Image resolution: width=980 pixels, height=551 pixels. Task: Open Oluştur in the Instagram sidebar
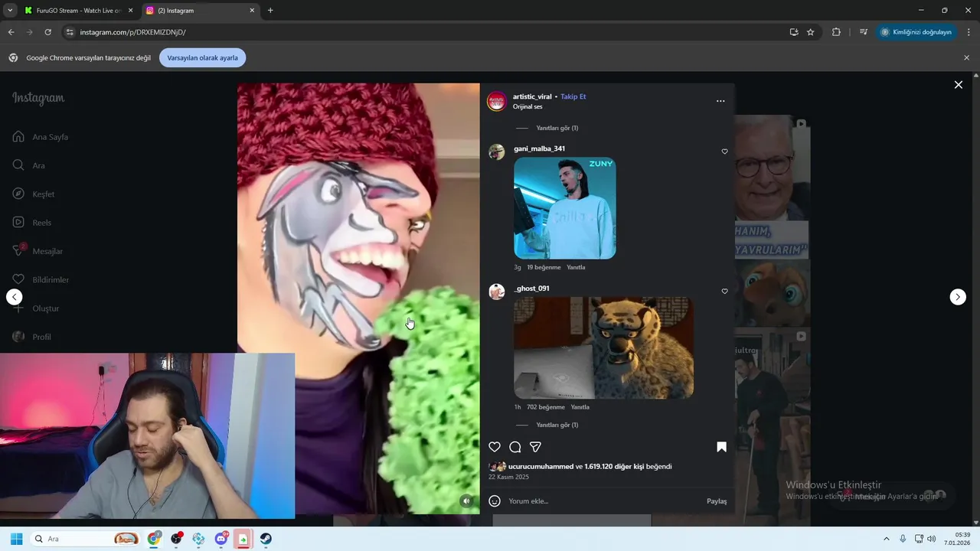point(36,308)
